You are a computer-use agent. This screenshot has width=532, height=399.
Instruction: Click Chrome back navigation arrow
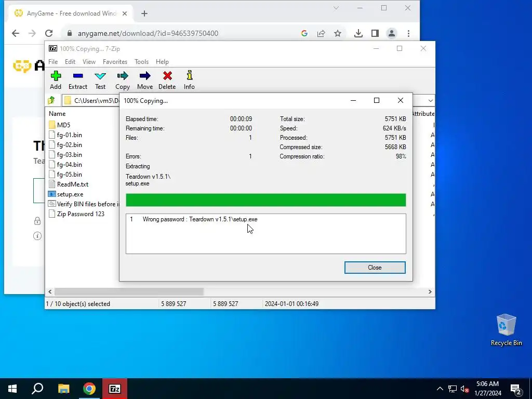click(15, 33)
